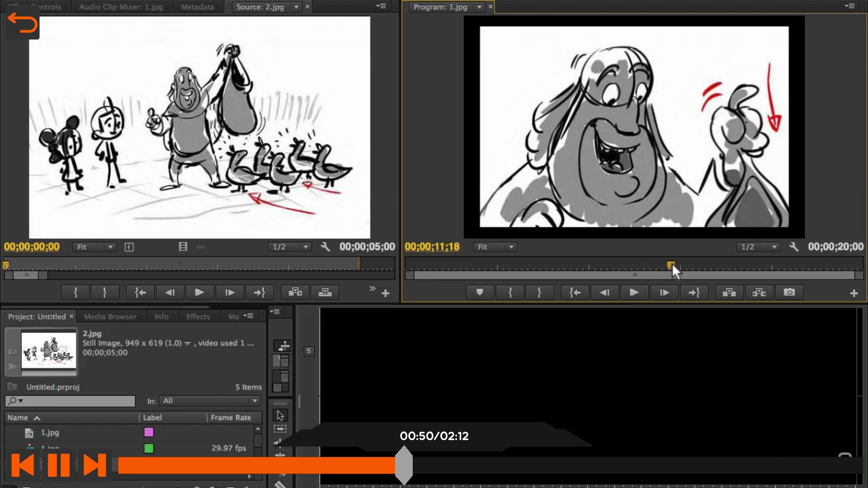Open the In: All filter dropdown
Image resolution: width=868 pixels, height=488 pixels.
point(210,401)
